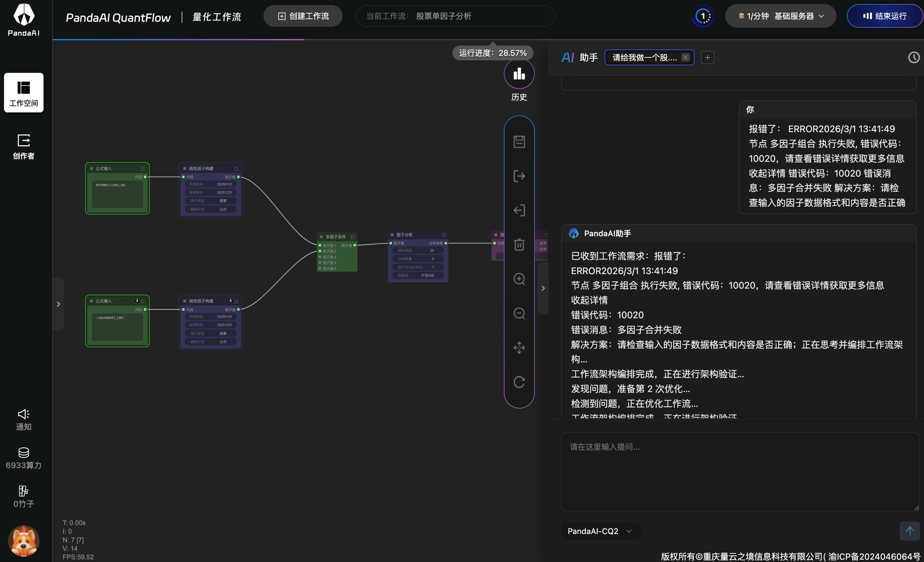Image resolution: width=924 pixels, height=562 pixels.
Task: Click the save icon in canvas toolbar
Action: (519, 142)
